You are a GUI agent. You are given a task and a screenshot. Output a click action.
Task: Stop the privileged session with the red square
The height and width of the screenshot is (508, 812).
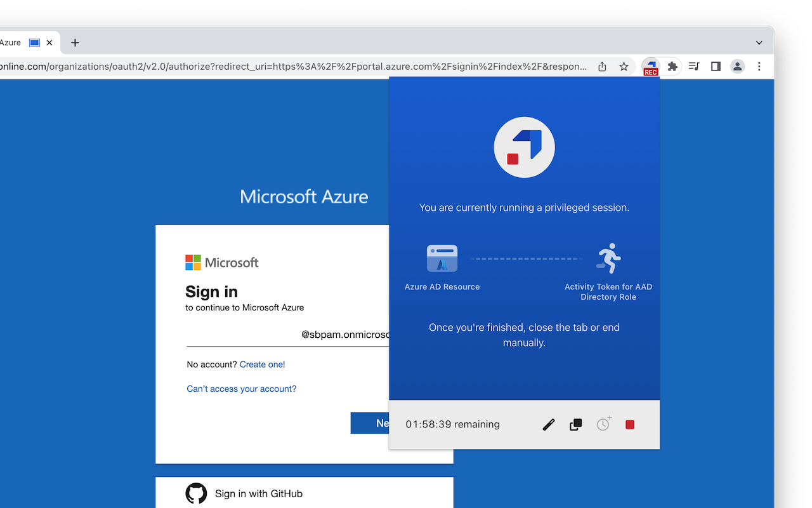coord(629,424)
